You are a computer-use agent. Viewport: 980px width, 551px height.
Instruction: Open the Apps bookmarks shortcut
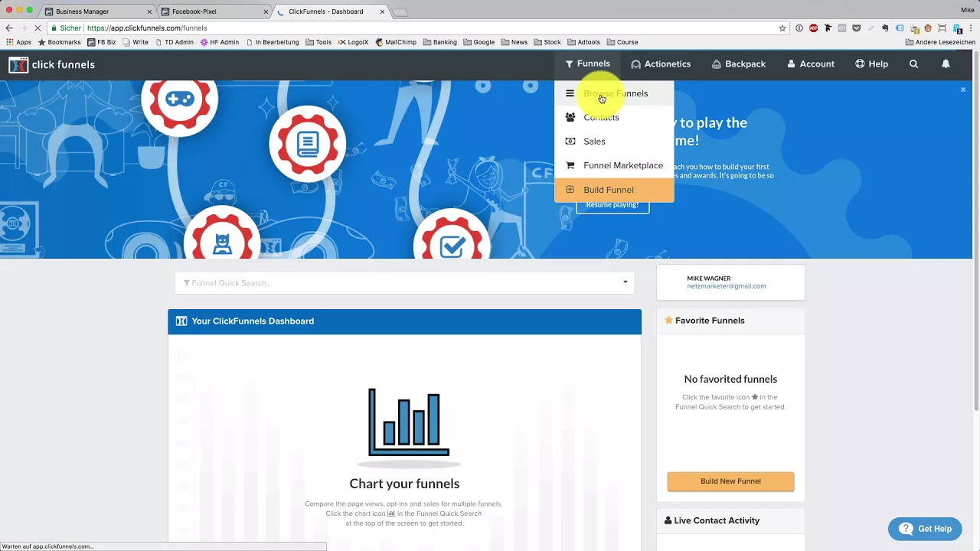[18, 42]
